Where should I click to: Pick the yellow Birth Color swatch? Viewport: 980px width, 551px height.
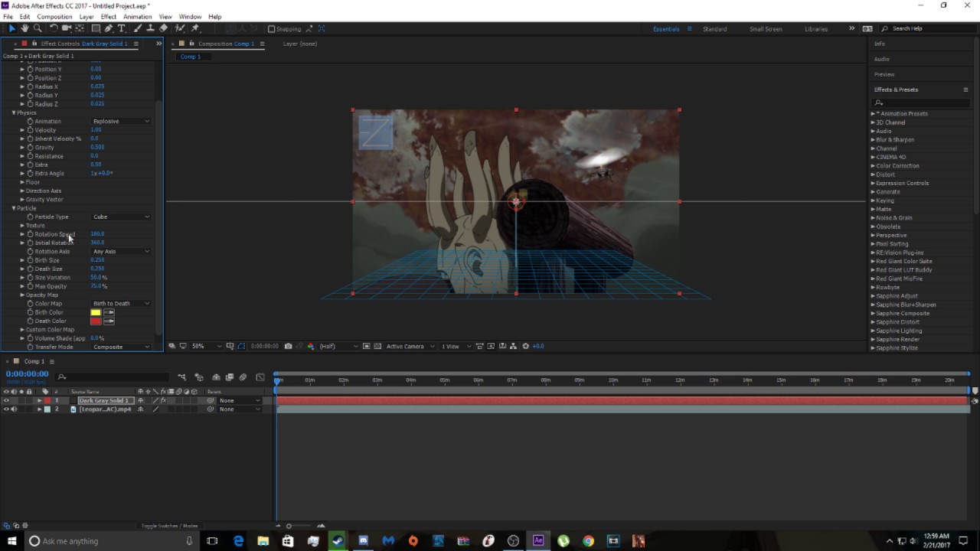pos(96,312)
